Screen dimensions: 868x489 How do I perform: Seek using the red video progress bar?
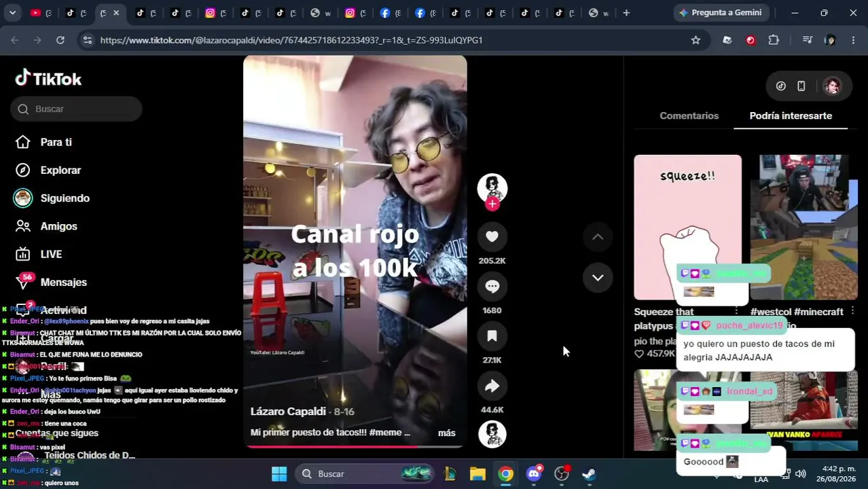click(x=355, y=446)
